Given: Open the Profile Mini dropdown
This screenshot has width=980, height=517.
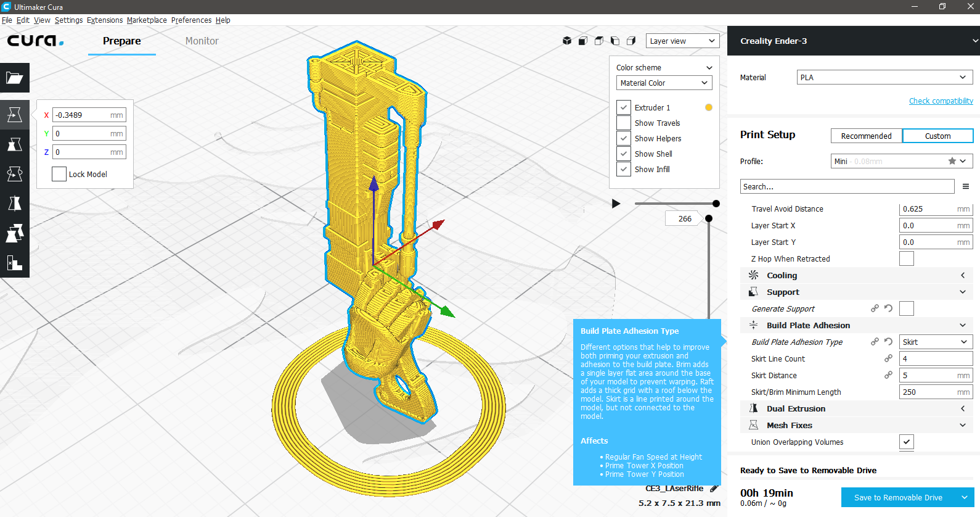Looking at the screenshot, I should 902,161.
